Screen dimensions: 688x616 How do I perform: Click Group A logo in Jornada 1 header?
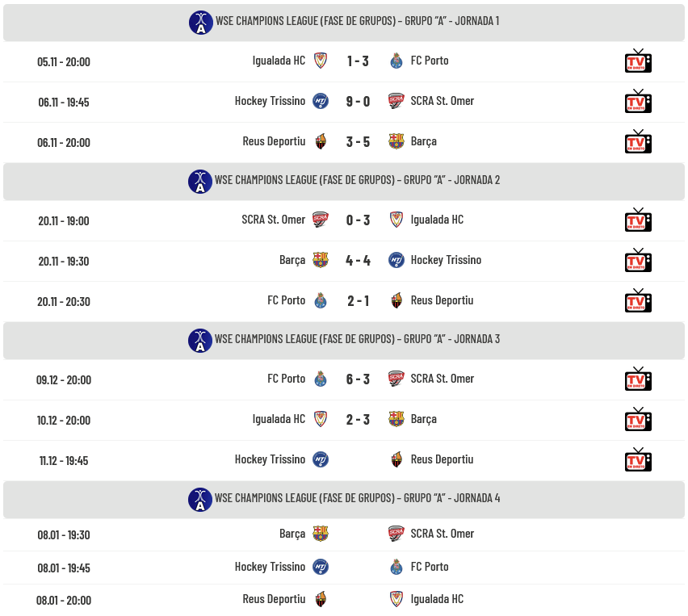tap(200, 23)
